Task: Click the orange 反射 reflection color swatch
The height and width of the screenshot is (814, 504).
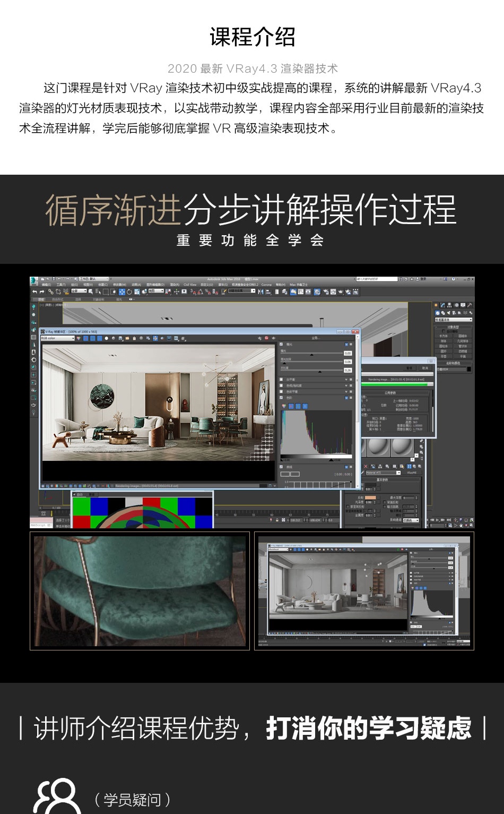Action: 370,498
